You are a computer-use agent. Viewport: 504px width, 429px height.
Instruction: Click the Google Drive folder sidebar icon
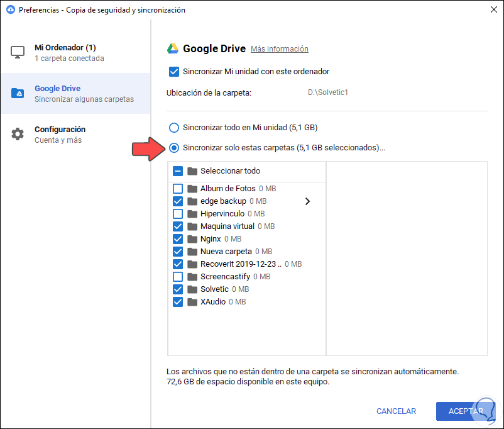click(x=18, y=93)
